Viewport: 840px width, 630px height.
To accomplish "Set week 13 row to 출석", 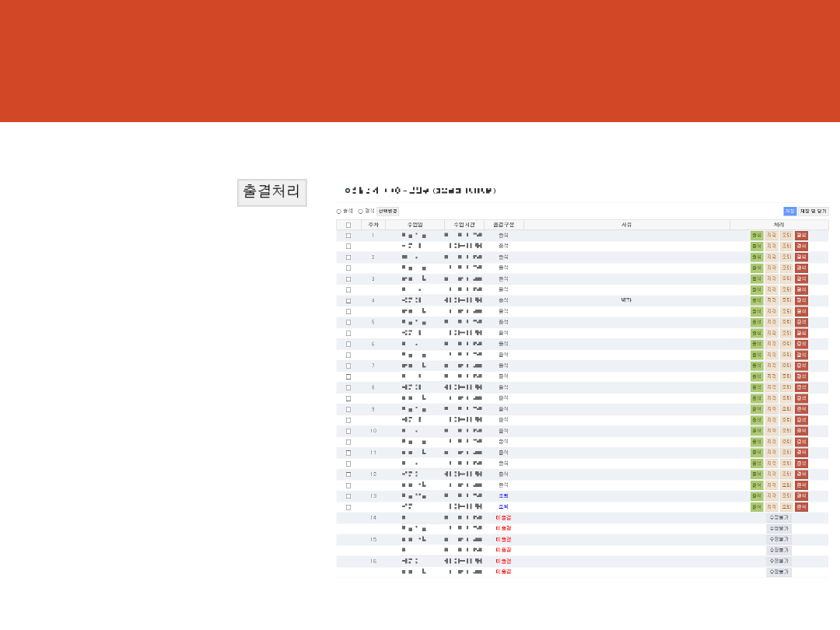I will tap(757, 496).
